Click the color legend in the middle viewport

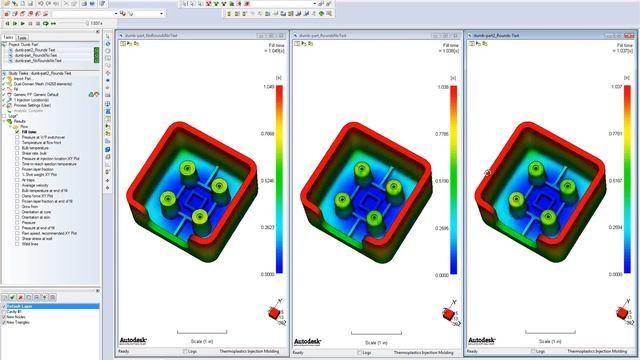tap(453, 180)
